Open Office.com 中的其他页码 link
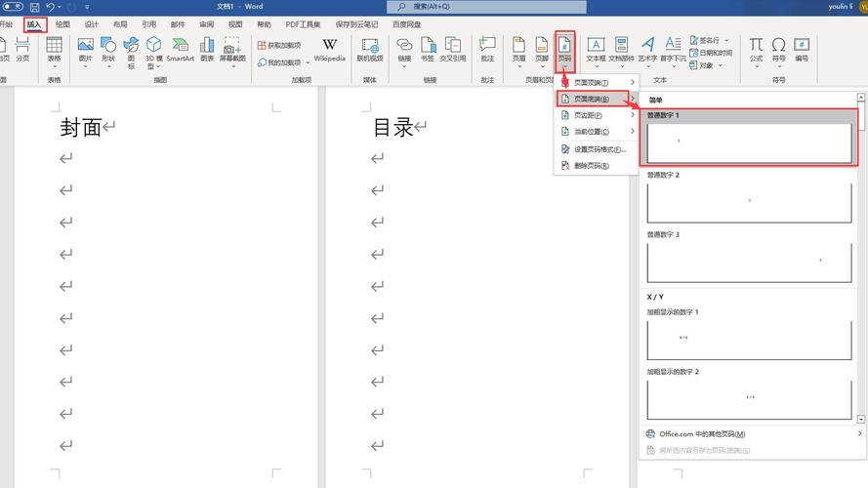868x488 pixels. pyautogui.click(x=754, y=433)
